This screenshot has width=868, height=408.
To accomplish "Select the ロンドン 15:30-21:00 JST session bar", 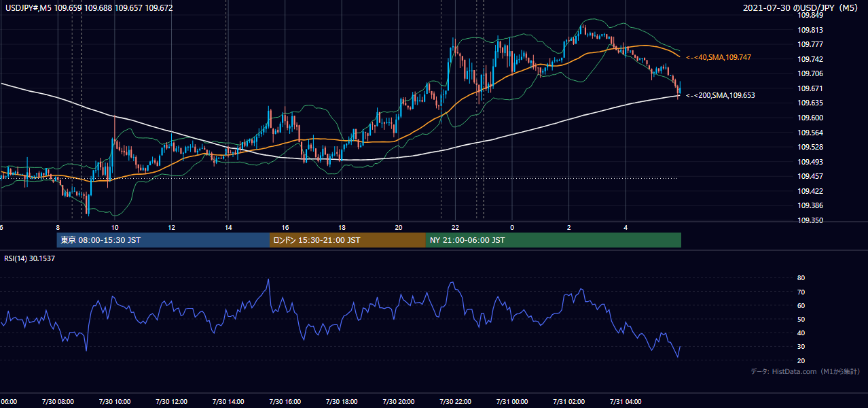I will 348,240.
